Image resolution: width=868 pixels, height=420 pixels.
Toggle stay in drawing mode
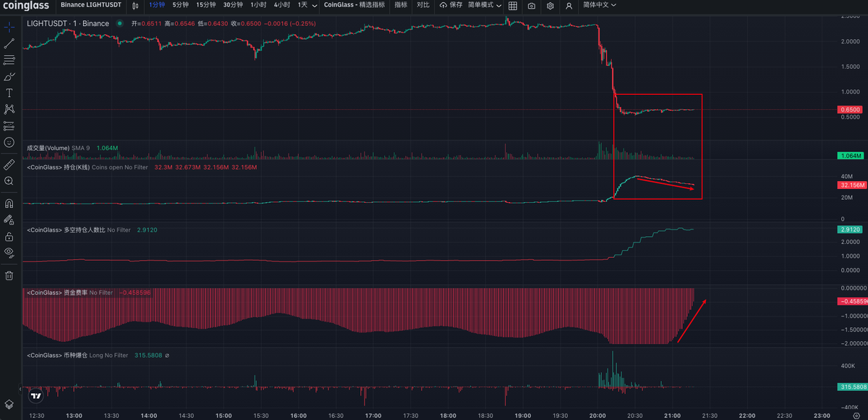9,219
